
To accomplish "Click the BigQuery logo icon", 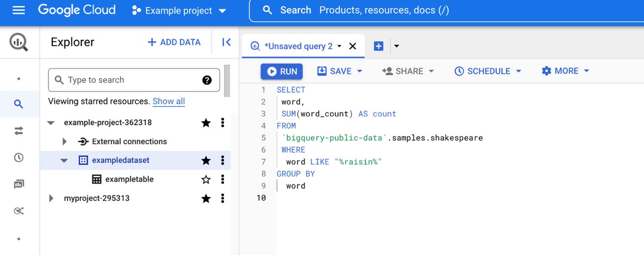I will click(x=19, y=42).
